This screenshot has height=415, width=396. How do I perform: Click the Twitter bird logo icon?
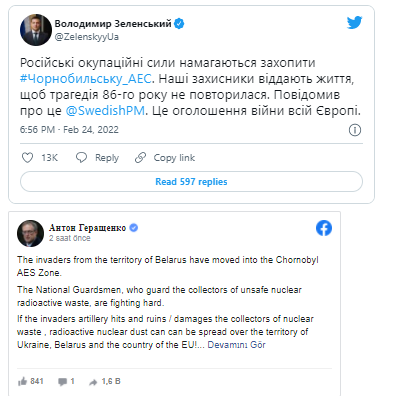pos(354,23)
